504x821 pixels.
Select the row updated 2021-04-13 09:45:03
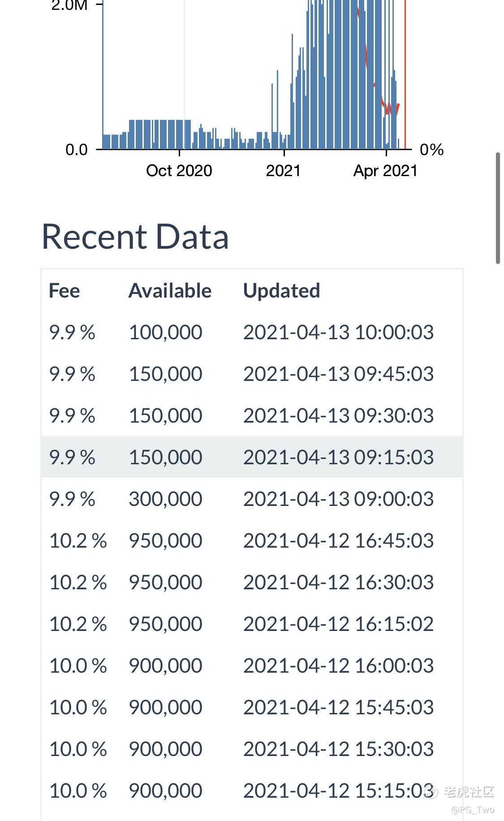pos(252,374)
